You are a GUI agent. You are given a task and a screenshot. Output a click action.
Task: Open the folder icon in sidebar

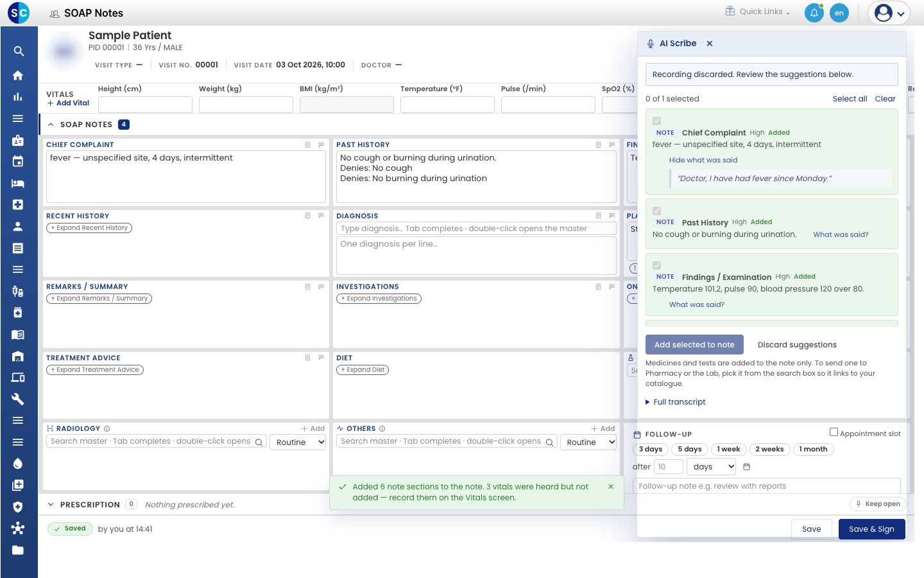(x=18, y=550)
